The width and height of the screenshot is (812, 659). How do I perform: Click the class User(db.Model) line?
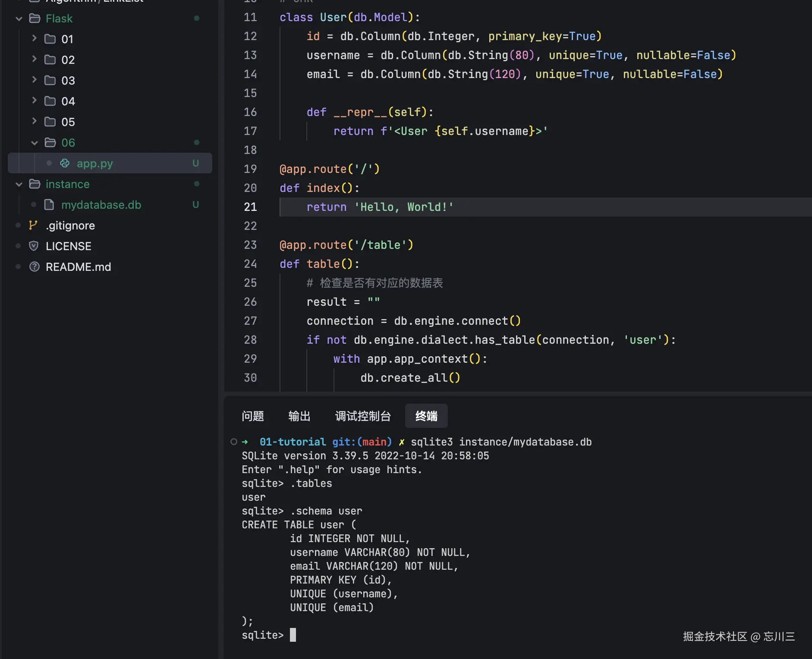(x=349, y=17)
